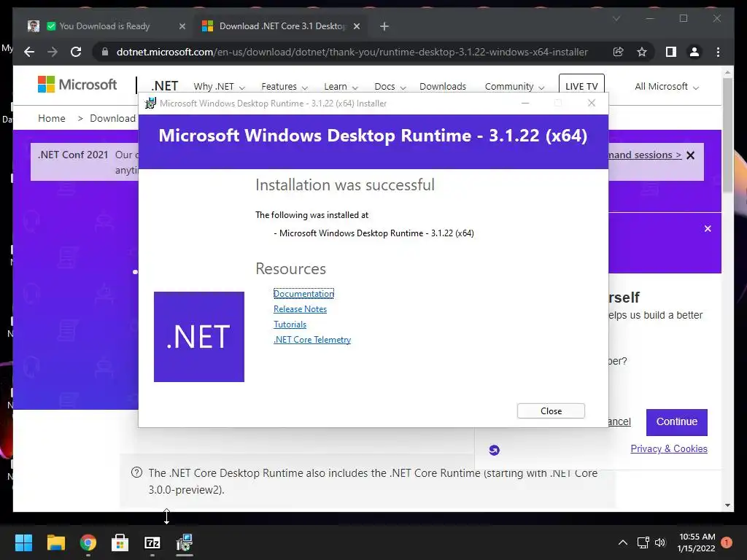Expand the Features menu
The height and width of the screenshot is (560, 747).
tap(284, 87)
